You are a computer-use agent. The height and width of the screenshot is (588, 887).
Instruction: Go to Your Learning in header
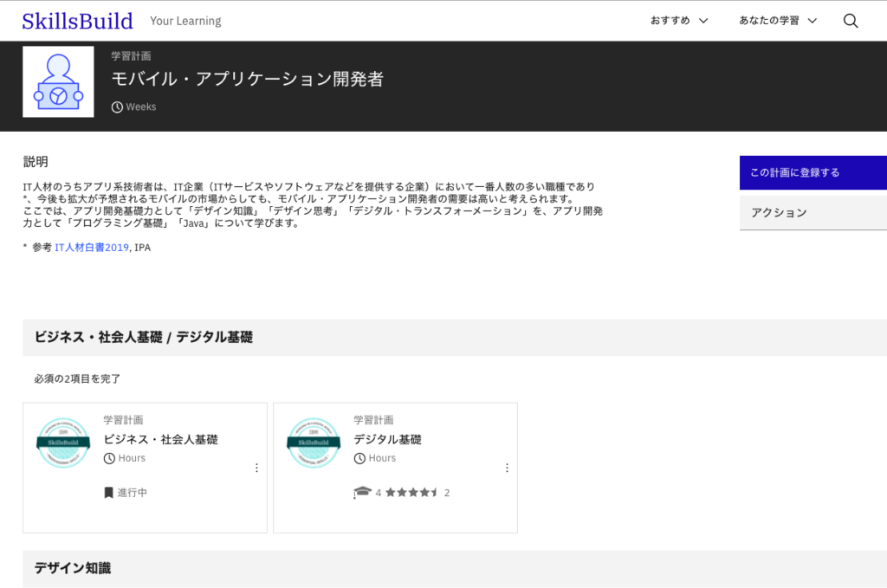[185, 21]
